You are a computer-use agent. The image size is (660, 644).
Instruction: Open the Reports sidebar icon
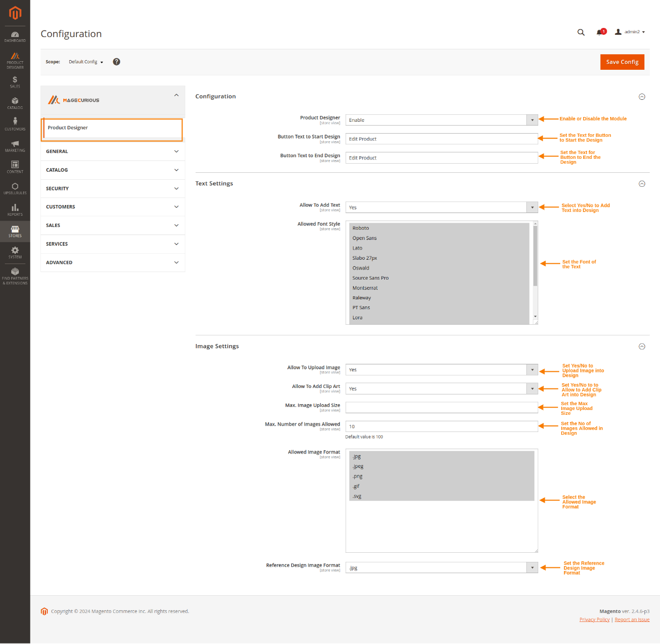click(x=14, y=207)
